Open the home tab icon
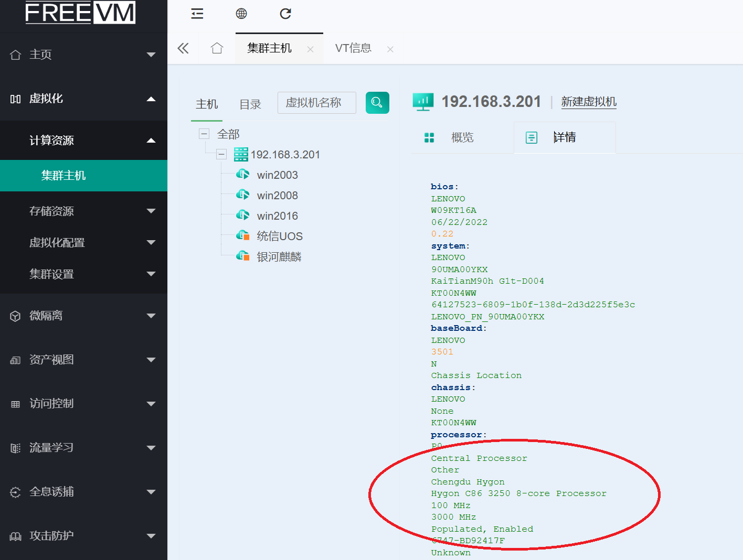This screenshot has height=560, width=743. [x=217, y=49]
